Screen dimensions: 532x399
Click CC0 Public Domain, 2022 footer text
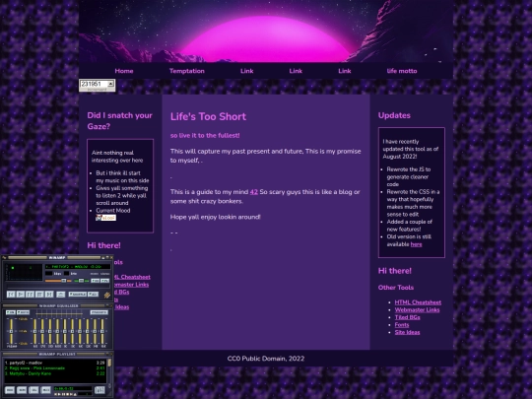point(266,359)
